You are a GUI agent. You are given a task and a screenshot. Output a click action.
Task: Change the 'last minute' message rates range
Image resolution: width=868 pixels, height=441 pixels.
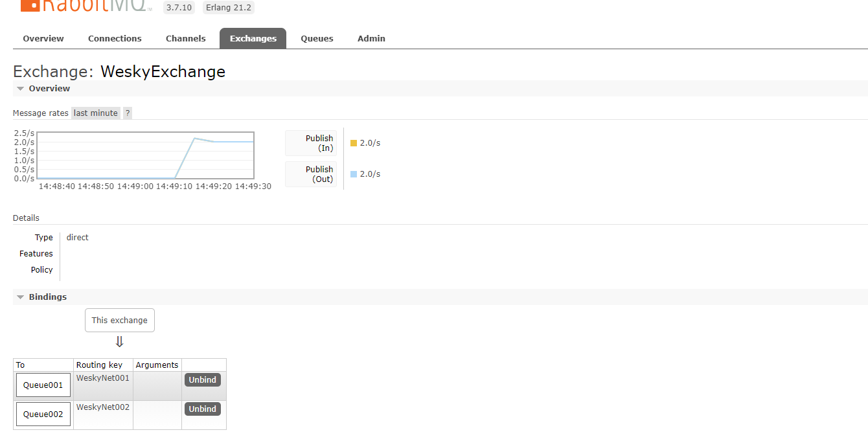click(x=96, y=113)
